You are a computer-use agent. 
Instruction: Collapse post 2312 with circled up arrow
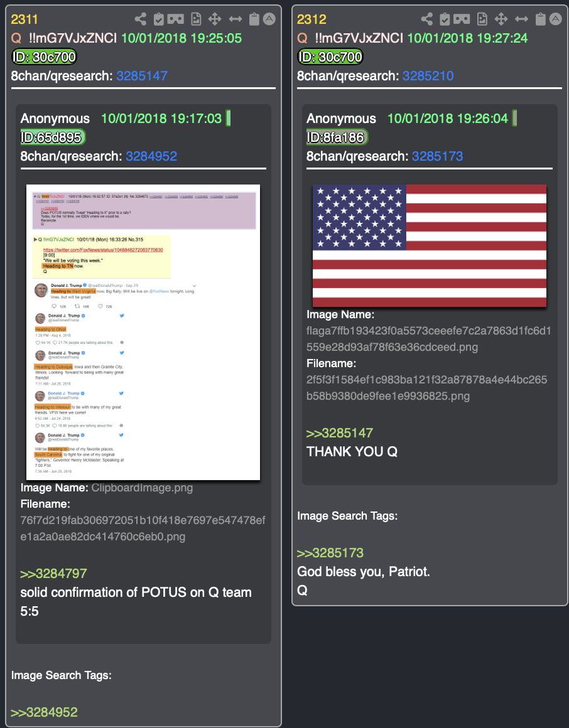pos(556,19)
